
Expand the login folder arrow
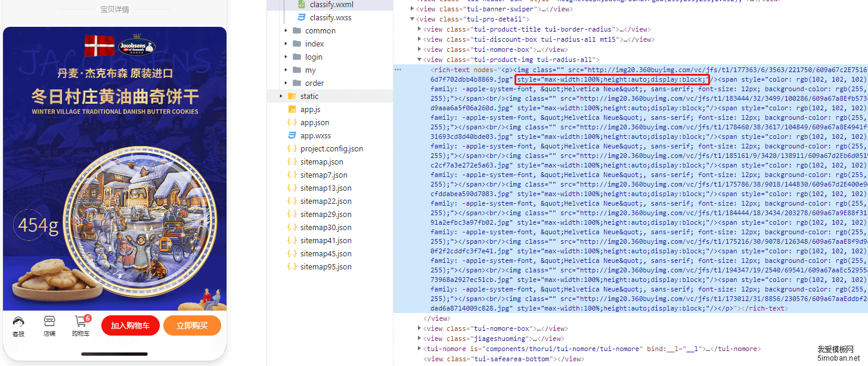(286, 57)
